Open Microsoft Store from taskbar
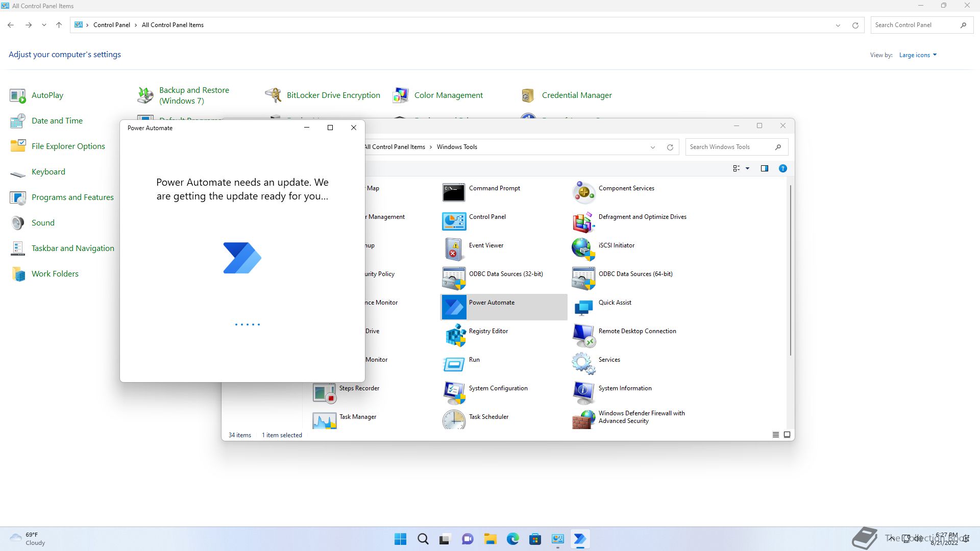This screenshot has height=551, width=980. click(x=535, y=539)
